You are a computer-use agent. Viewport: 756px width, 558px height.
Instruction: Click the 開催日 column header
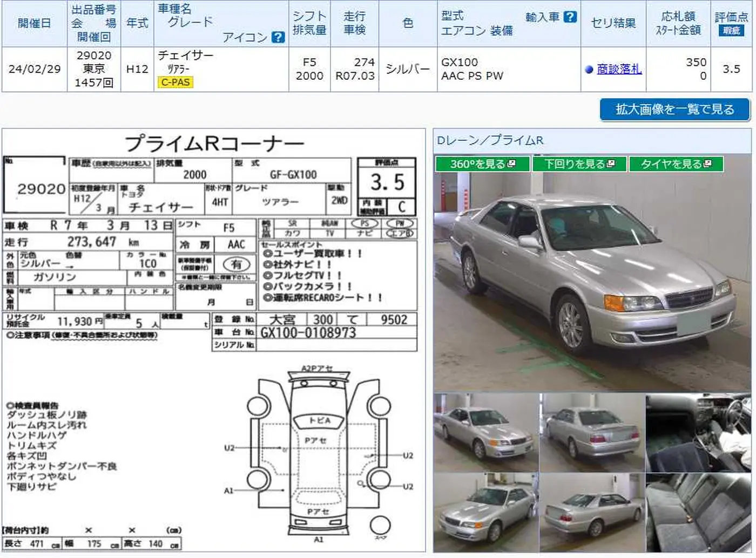pyautogui.click(x=35, y=24)
